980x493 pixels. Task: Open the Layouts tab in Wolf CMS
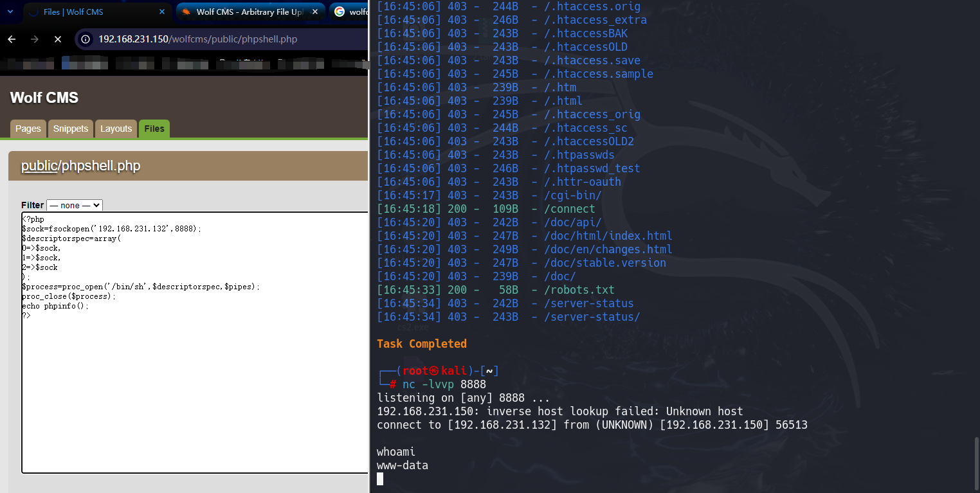pos(116,129)
